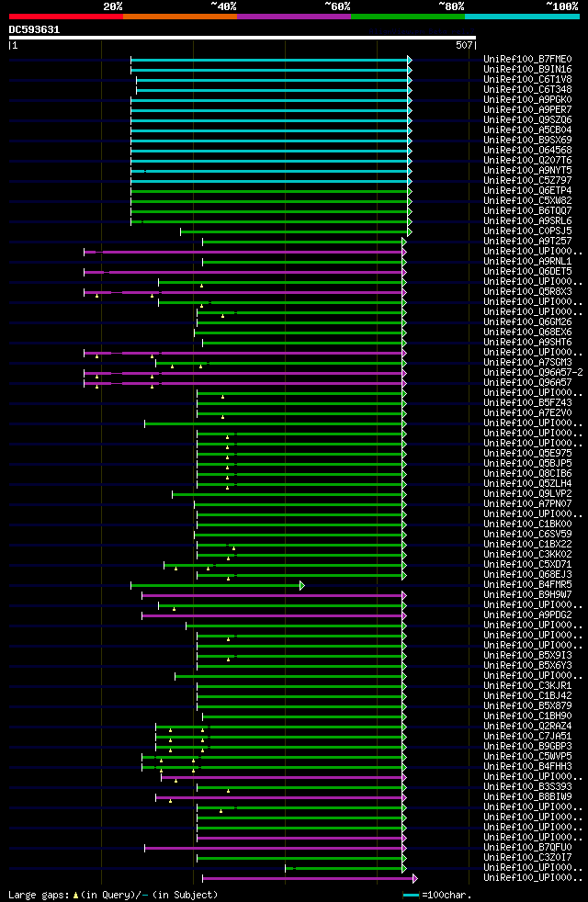Select the UniRef100_A9SHT6 label

tap(527, 343)
